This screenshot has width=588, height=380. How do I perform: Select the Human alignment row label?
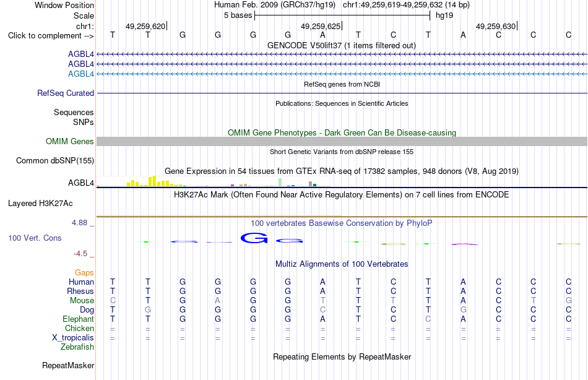[x=81, y=282]
